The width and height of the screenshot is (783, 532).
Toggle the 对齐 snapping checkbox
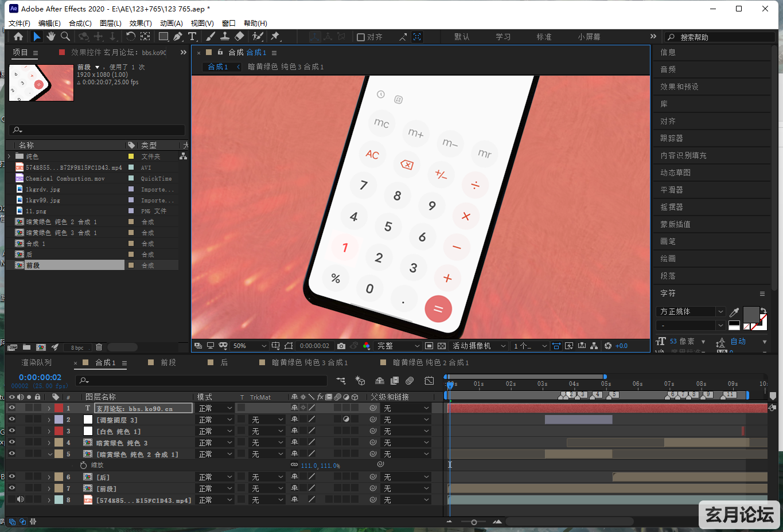(361, 37)
